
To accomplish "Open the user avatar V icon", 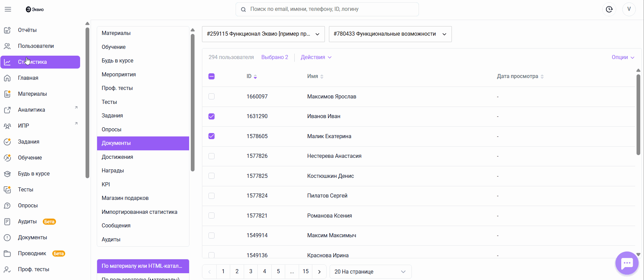I will tap(629, 9).
